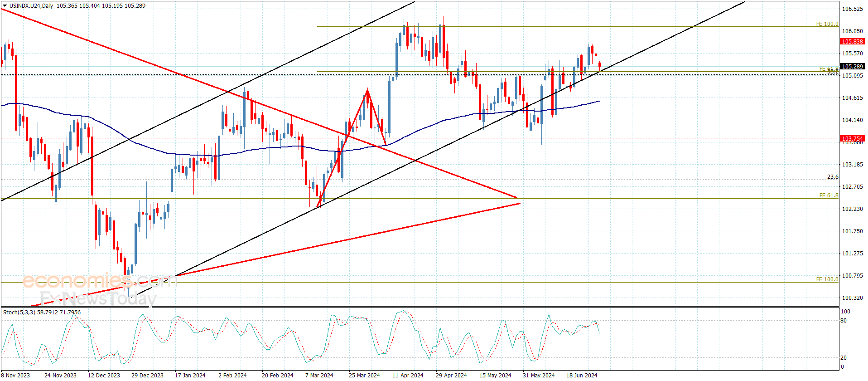The image size is (868, 381).
Task: Select the 101.275 price axis label
Action: (x=852, y=254)
